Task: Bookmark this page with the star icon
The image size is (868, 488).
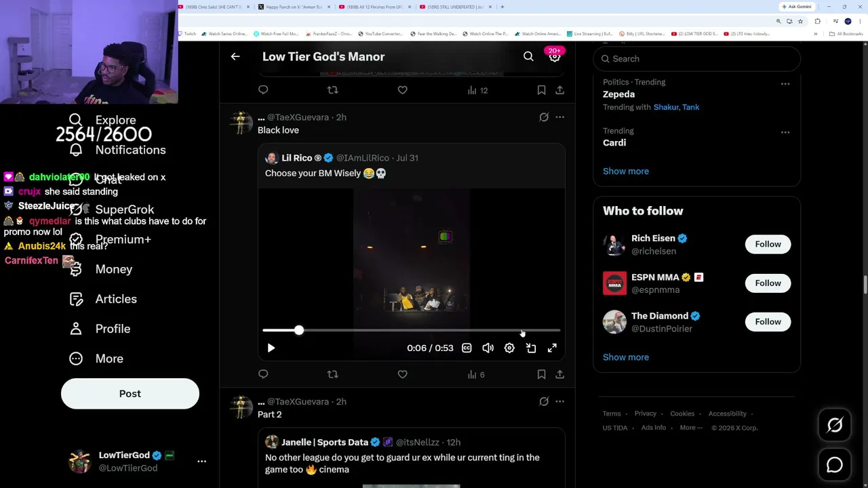Action: pos(801,21)
